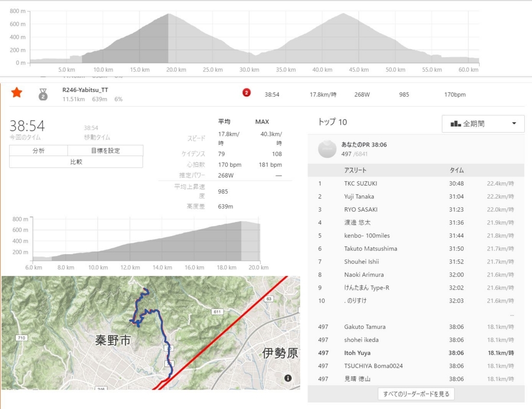
Task: Open athlete shohei ikeda in leaderboard
Action: tap(362, 340)
